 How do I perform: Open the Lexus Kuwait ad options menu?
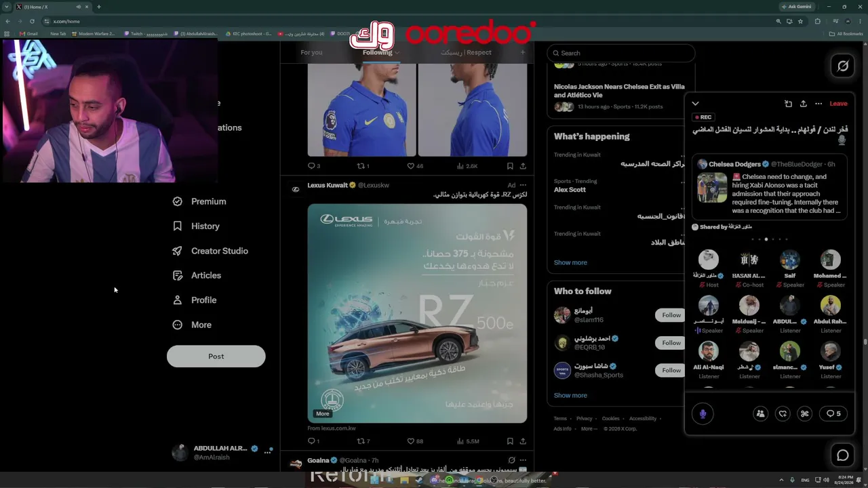[523, 185]
